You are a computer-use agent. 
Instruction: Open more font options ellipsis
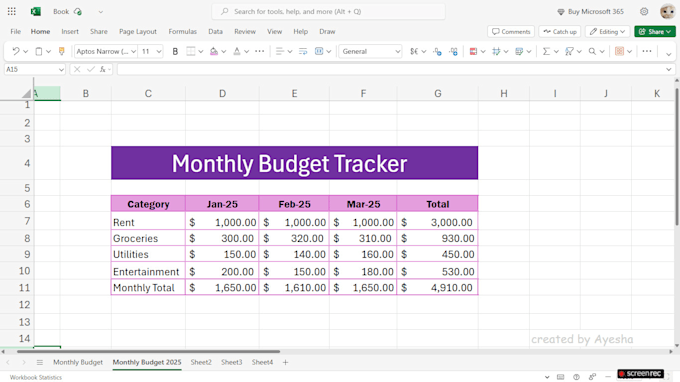[259, 51]
